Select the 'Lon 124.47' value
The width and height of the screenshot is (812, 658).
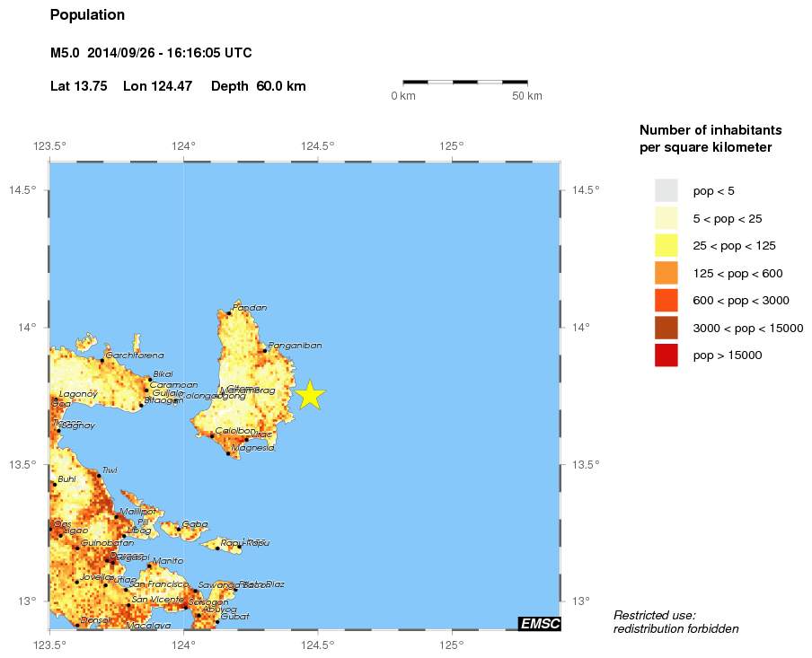(x=158, y=86)
